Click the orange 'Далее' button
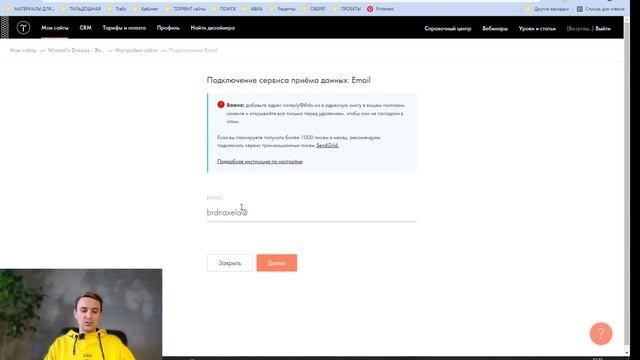The image size is (640, 360). [277, 263]
